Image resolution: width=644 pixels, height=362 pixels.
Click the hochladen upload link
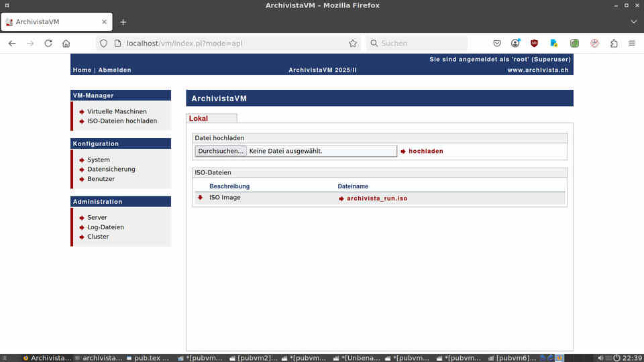pyautogui.click(x=425, y=152)
